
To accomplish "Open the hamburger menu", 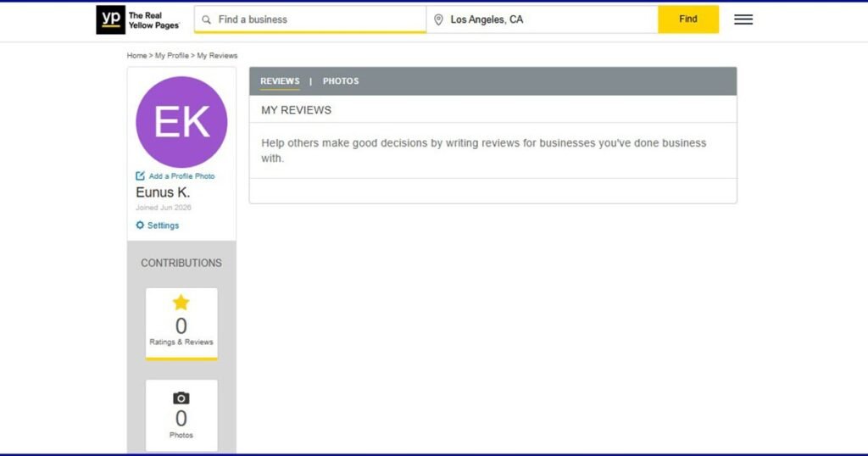I will pyautogui.click(x=743, y=19).
